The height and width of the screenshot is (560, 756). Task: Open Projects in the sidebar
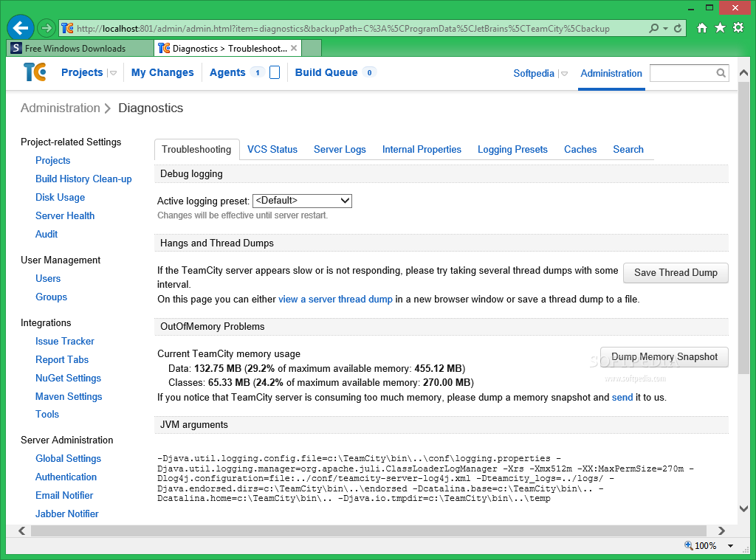53,161
